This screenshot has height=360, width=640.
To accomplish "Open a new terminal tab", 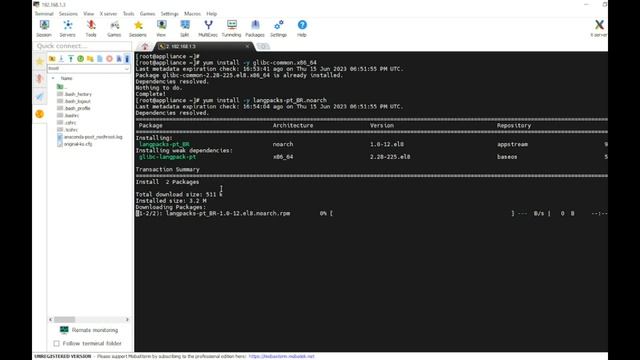I will (263, 46).
